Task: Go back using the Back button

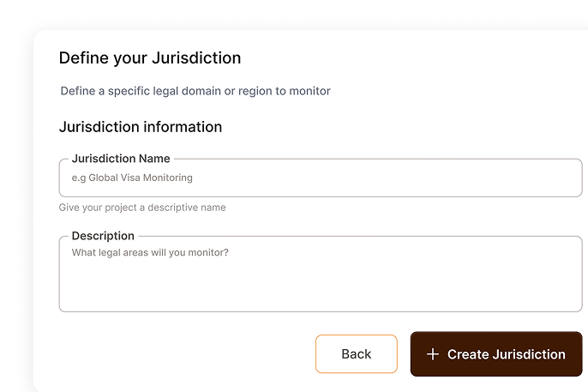Action: (x=356, y=354)
